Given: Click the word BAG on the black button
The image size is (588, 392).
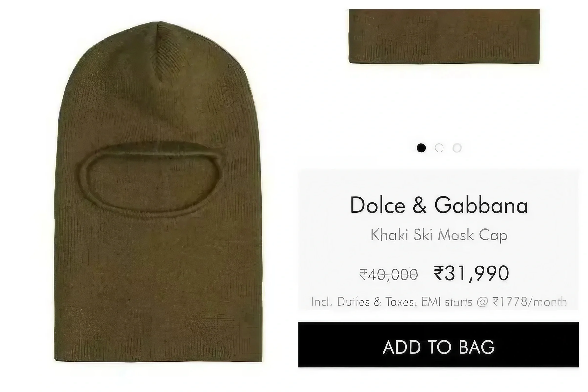Looking at the screenshot, I should tap(477, 347).
